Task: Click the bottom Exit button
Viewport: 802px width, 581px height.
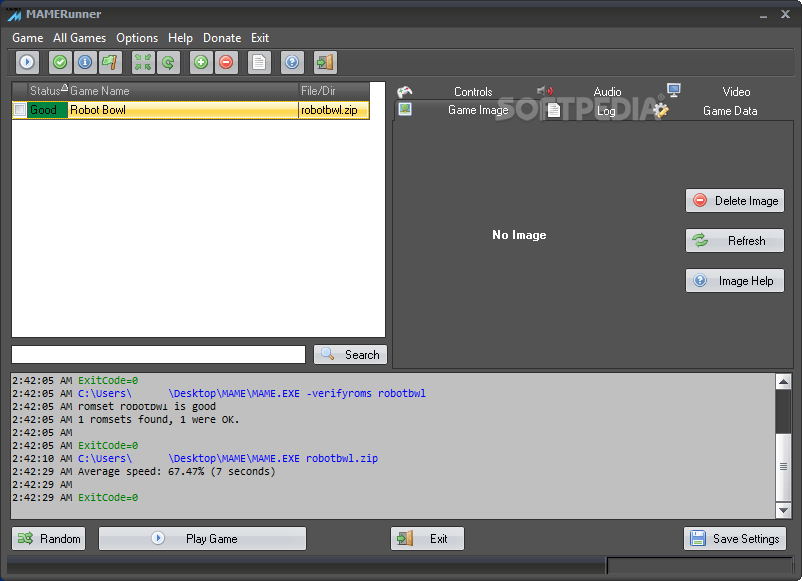Action: click(428, 539)
